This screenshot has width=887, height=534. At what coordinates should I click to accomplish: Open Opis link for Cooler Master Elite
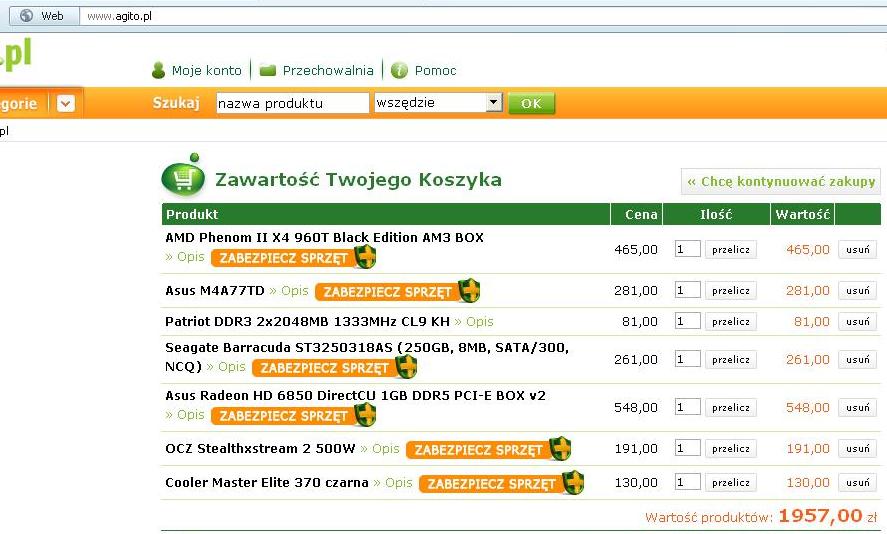[x=393, y=483]
